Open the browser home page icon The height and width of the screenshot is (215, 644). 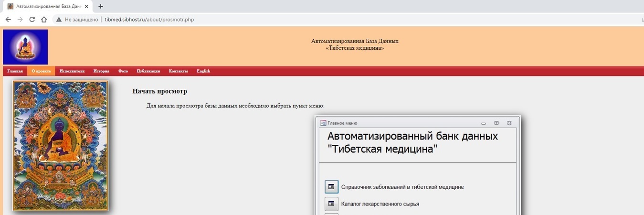click(x=44, y=20)
